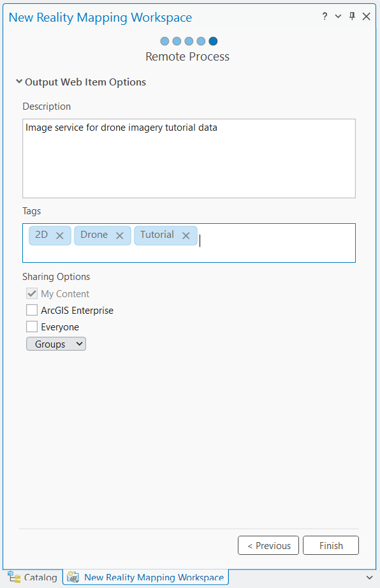The image size is (380, 588).
Task: Open pane options chevron menu at top
Action: click(338, 16)
